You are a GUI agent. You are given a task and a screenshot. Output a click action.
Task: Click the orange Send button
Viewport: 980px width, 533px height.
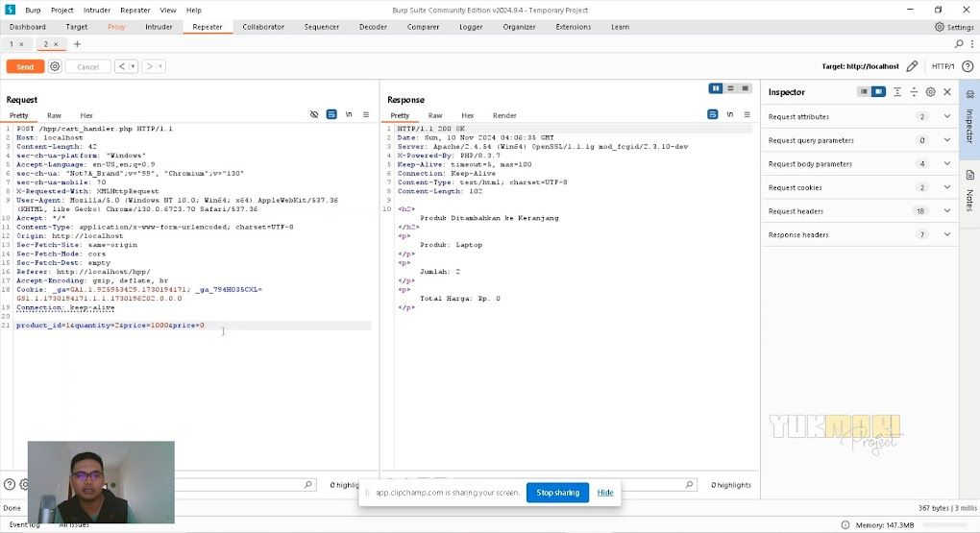tap(25, 66)
